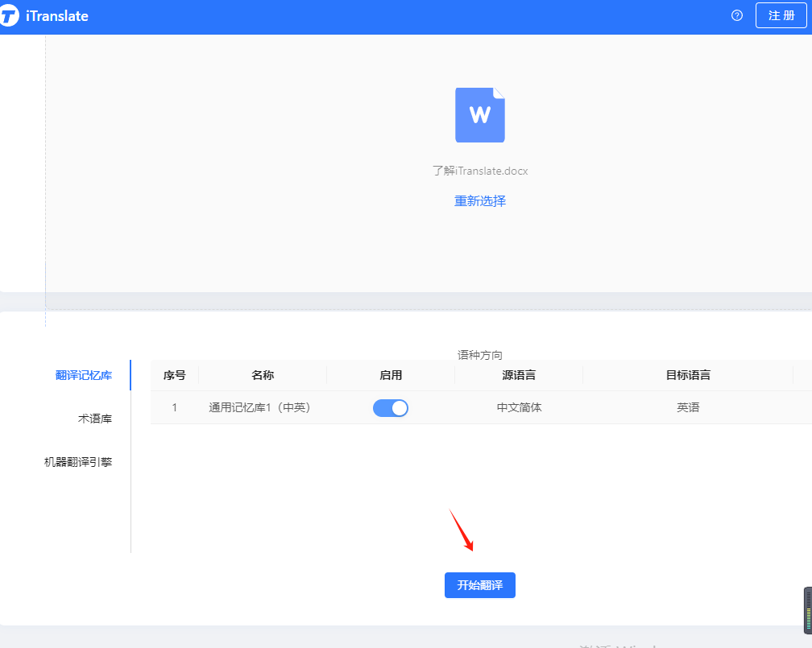The image size is (812, 648).
Task: Click the 启用 column header
Action: 391,375
